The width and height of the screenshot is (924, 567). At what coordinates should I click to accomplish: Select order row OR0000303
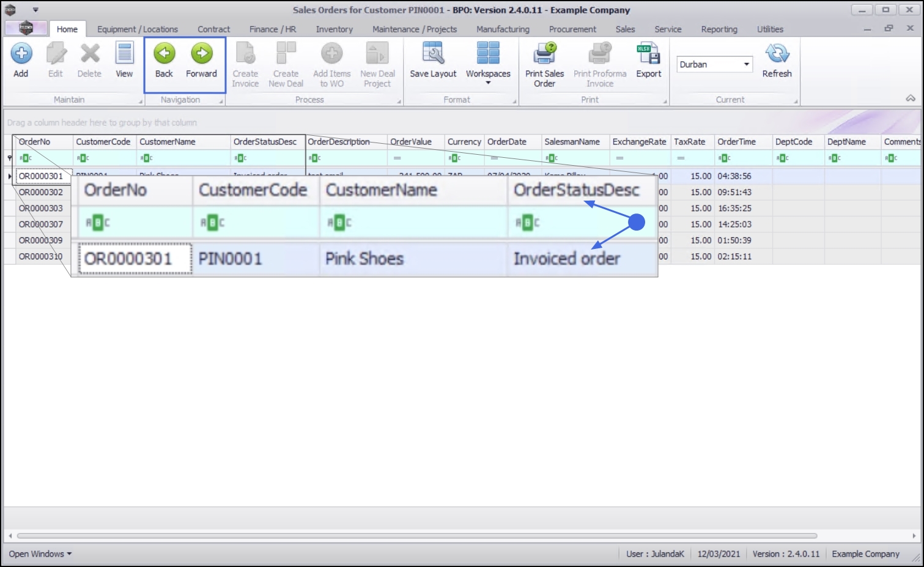[x=41, y=209]
